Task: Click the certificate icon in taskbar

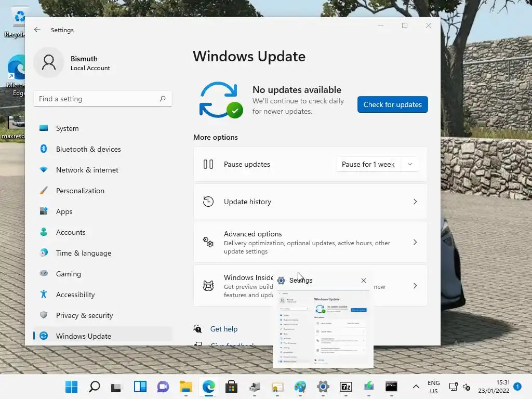Action: [277, 387]
